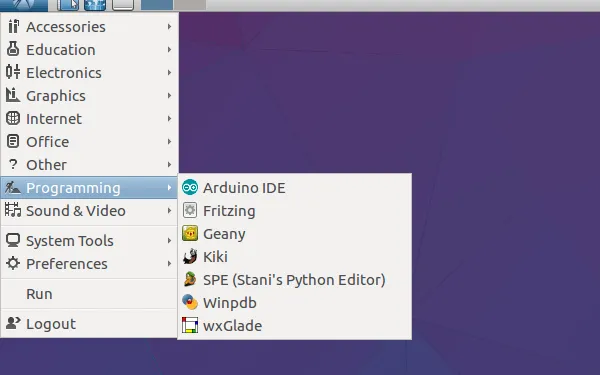Image resolution: width=600 pixels, height=375 pixels.
Task: Select the highlighted Programming menu entry
Action: tap(89, 188)
